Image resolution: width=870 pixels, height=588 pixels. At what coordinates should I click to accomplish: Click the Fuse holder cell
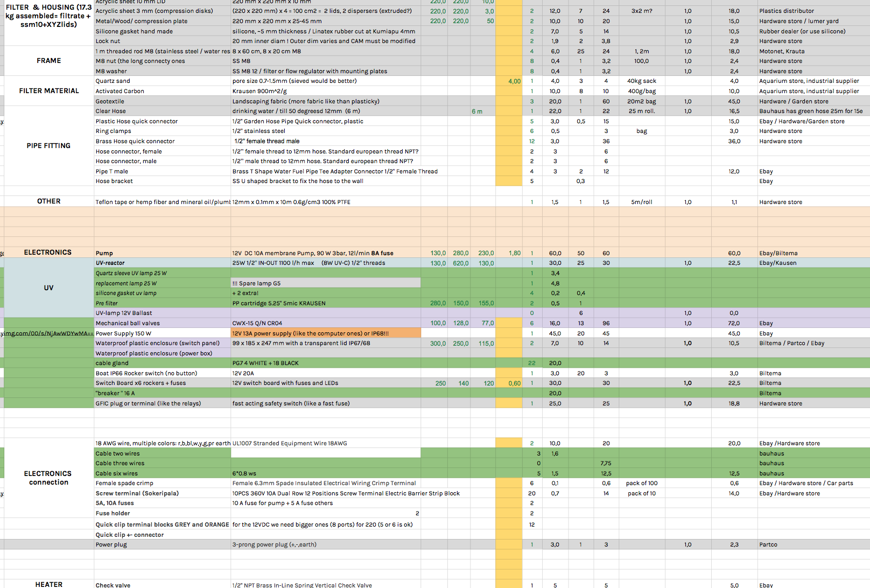(x=163, y=514)
